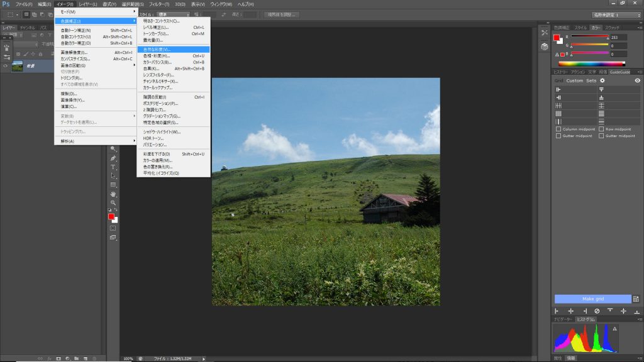Add guide to top edge icon

[x=610, y=310]
